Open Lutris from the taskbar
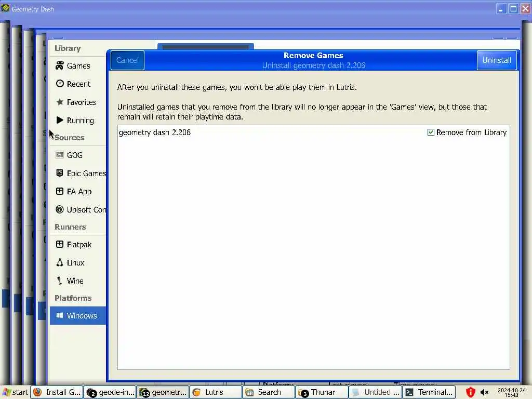532x399 pixels. (x=216, y=392)
